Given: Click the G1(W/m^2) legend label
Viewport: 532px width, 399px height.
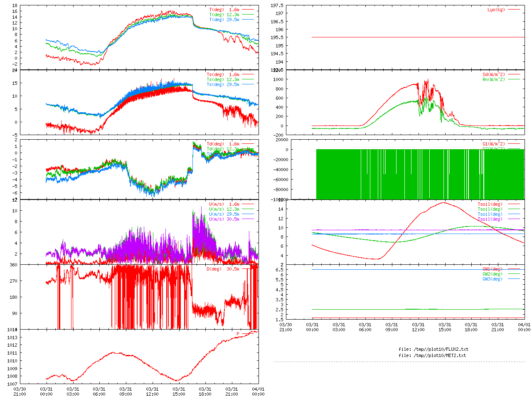Looking at the screenshot, I should [x=494, y=144].
